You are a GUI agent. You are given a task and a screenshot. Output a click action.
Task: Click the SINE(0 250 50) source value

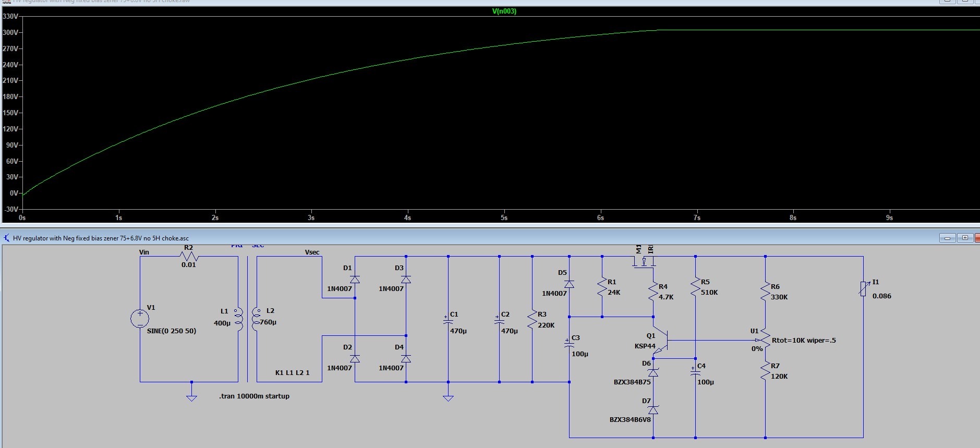172,331
